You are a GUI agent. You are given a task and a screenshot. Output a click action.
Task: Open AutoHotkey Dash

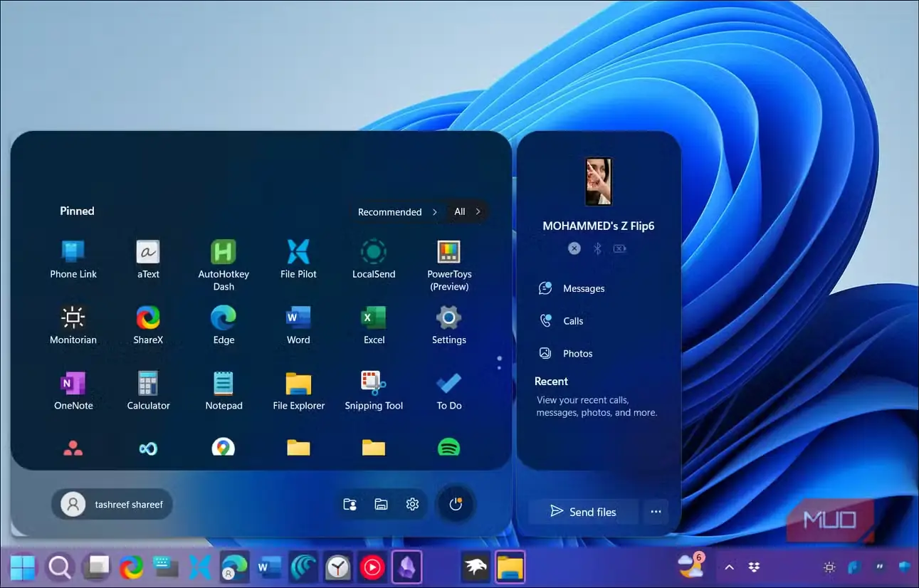[224, 265]
